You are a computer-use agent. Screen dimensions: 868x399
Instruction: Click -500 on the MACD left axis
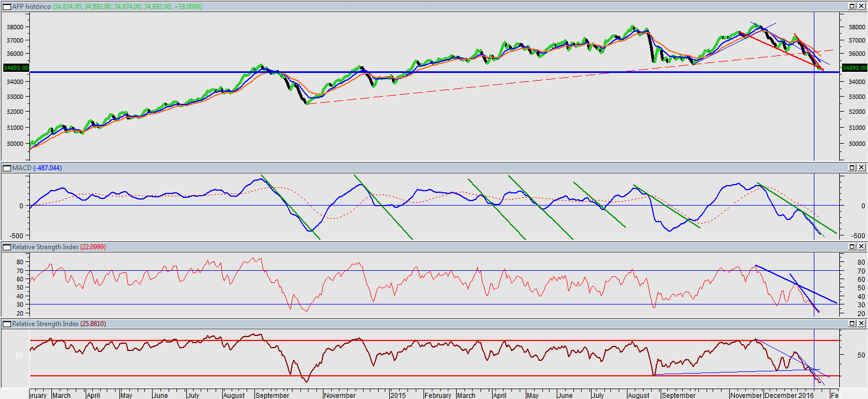[17, 236]
